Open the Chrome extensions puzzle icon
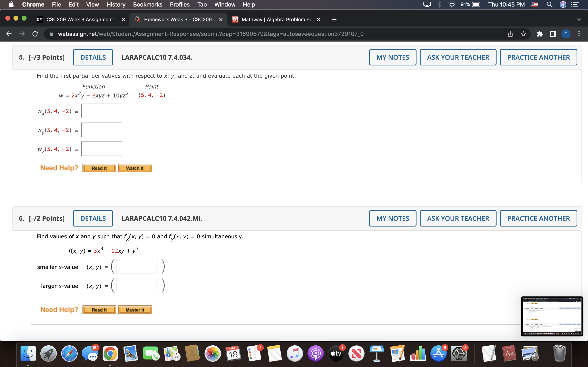 pos(540,34)
